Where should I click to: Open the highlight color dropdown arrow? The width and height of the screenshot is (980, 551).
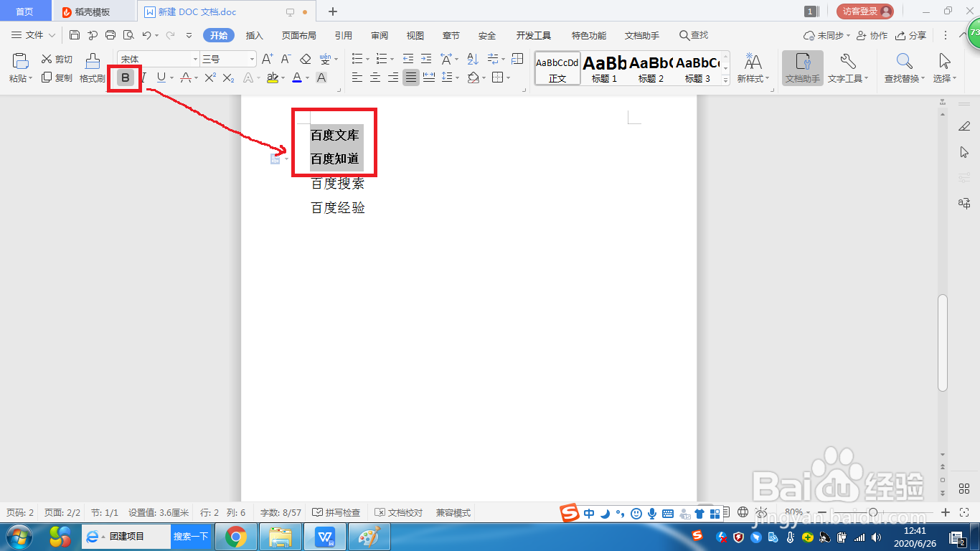283,78
